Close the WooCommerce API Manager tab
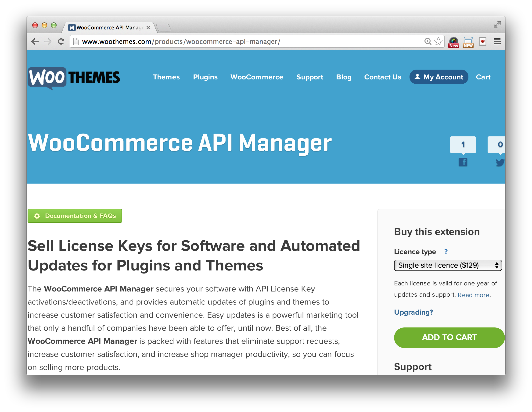Image resolution: width=532 pixels, height=412 pixels. point(148,28)
